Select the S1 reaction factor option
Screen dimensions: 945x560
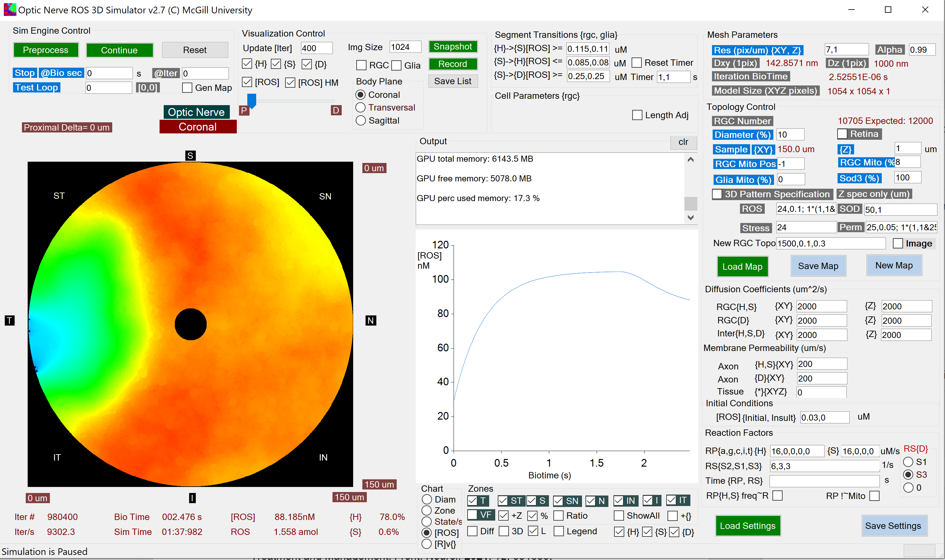click(909, 462)
